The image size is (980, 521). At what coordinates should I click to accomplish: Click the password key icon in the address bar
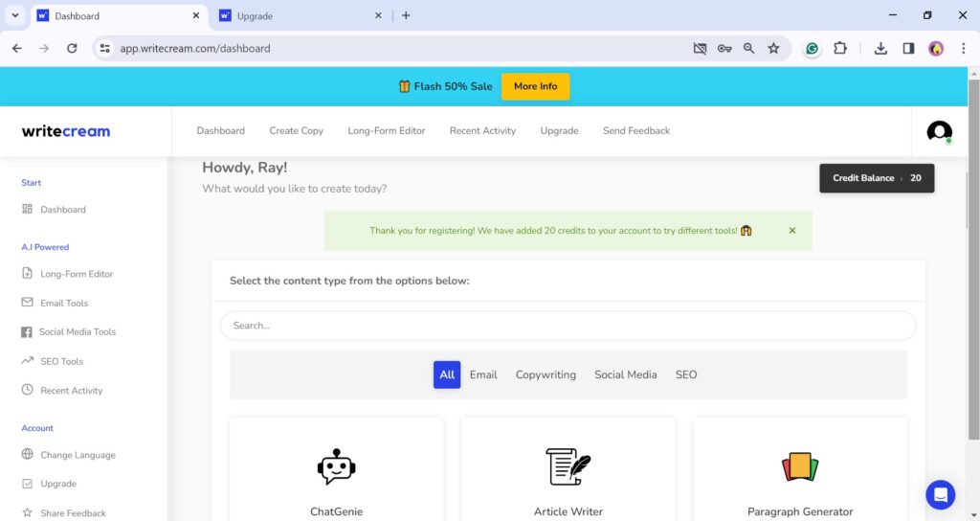[724, 48]
